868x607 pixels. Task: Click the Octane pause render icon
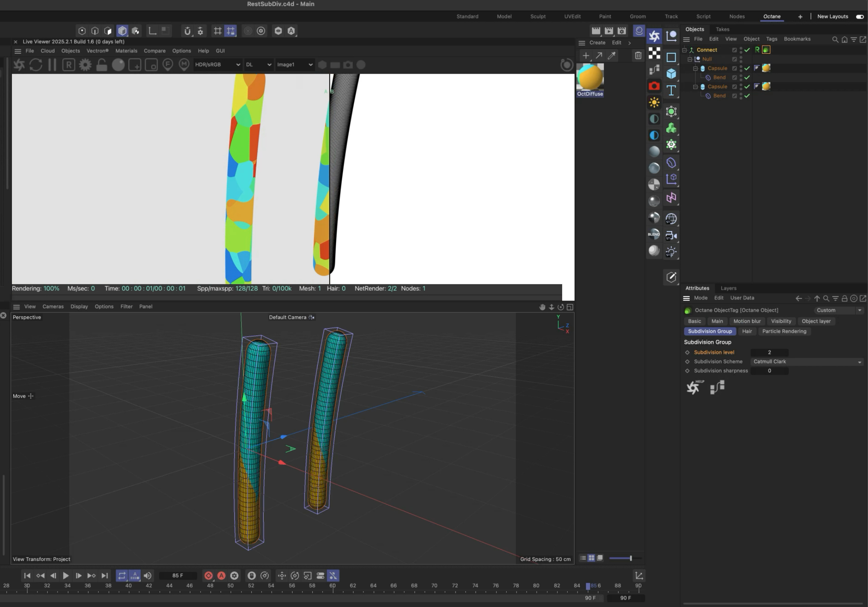tap(52, 65)
